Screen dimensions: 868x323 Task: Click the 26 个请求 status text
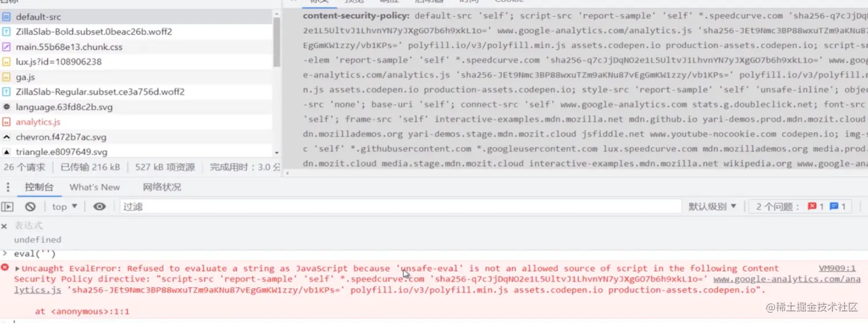(x=24, y=167)
